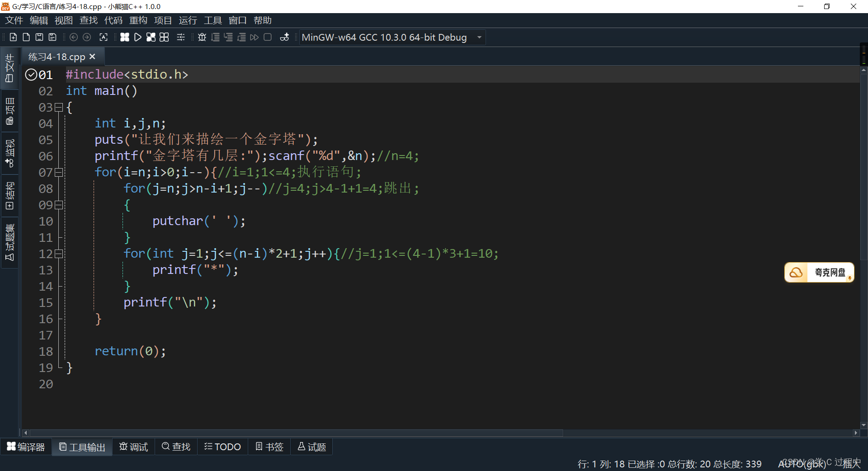This screenshot has height=471, width=868.
Task: Click the Open file icon
Action: 26,37
